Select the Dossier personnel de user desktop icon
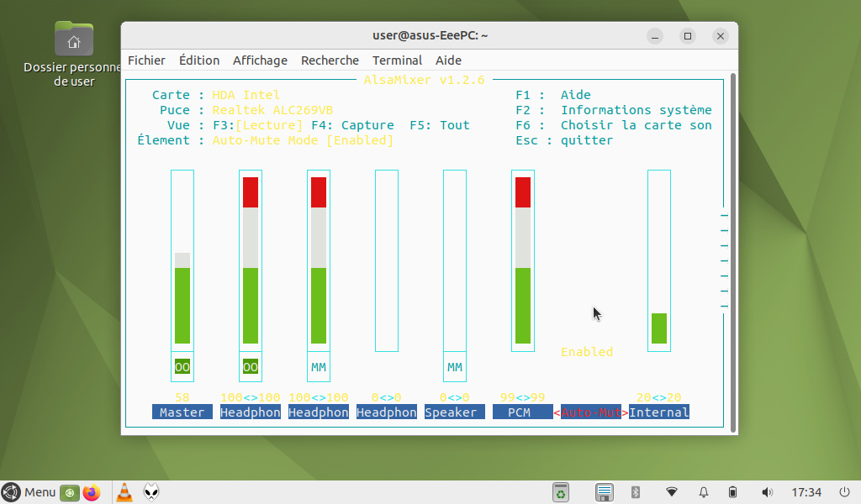The image size is (861, 504). [x=74, y=54]
